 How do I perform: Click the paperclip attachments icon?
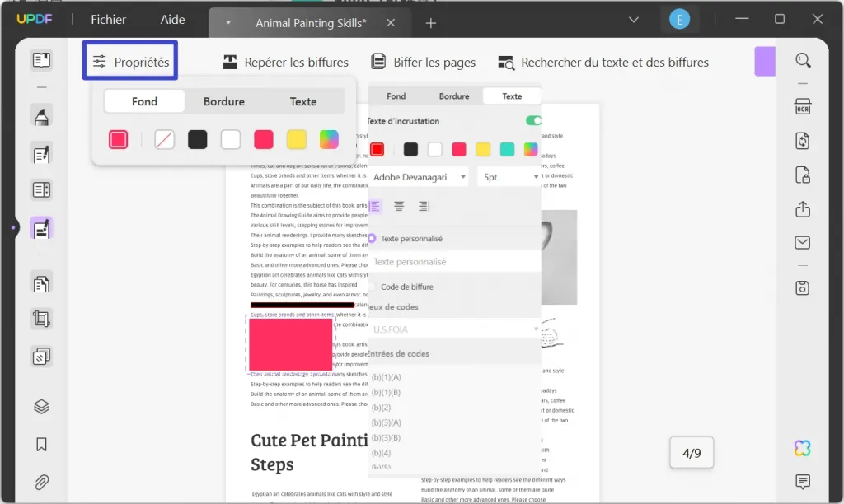click(40, 483)
